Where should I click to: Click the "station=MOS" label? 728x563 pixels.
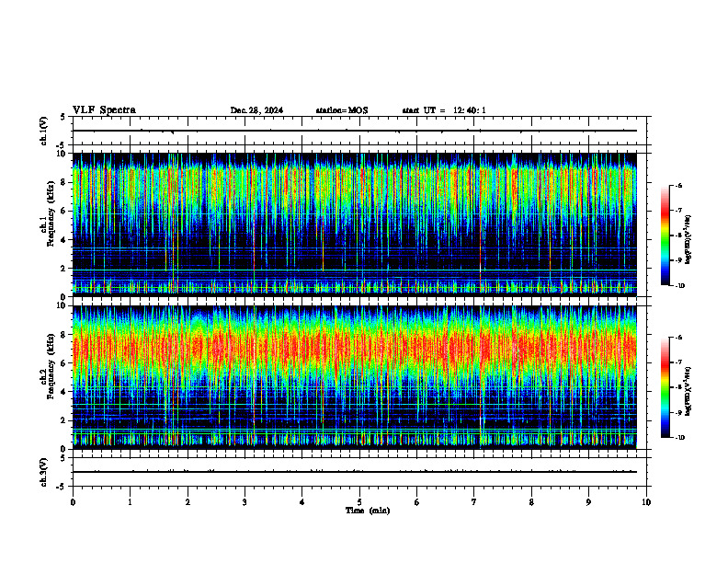(x=342, y=110)
